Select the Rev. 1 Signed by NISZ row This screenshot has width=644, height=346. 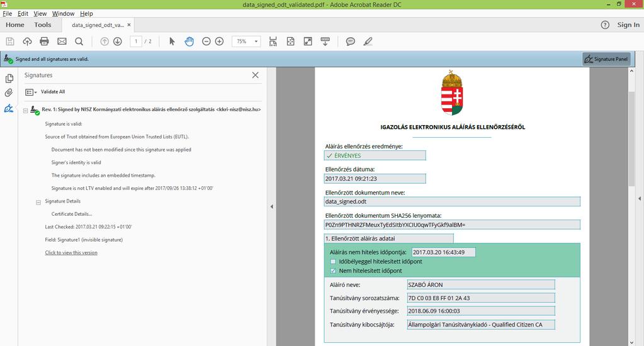tap(151, 109)
